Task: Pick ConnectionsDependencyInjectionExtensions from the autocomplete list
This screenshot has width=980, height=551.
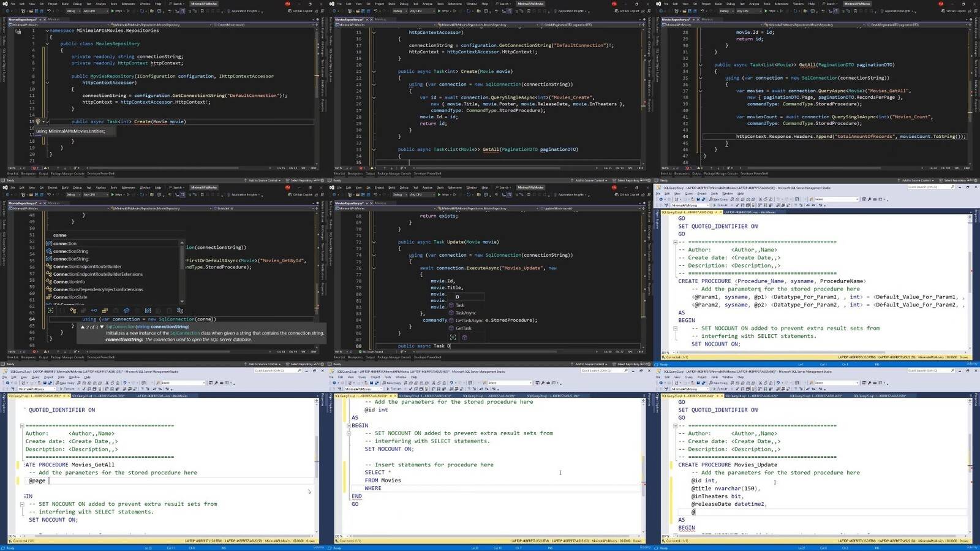Action: tap(98, 289)
